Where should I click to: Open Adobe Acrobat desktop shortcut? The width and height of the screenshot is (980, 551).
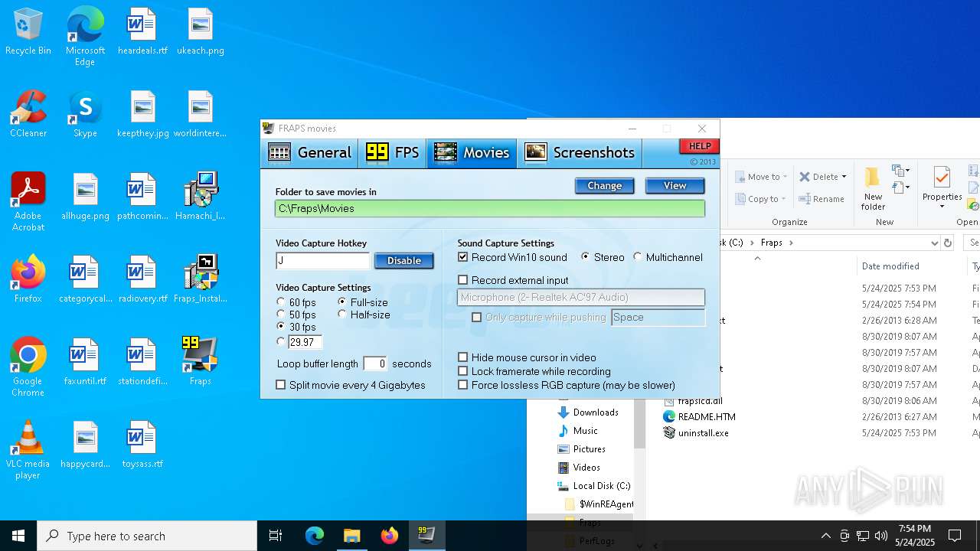(28, 202)
